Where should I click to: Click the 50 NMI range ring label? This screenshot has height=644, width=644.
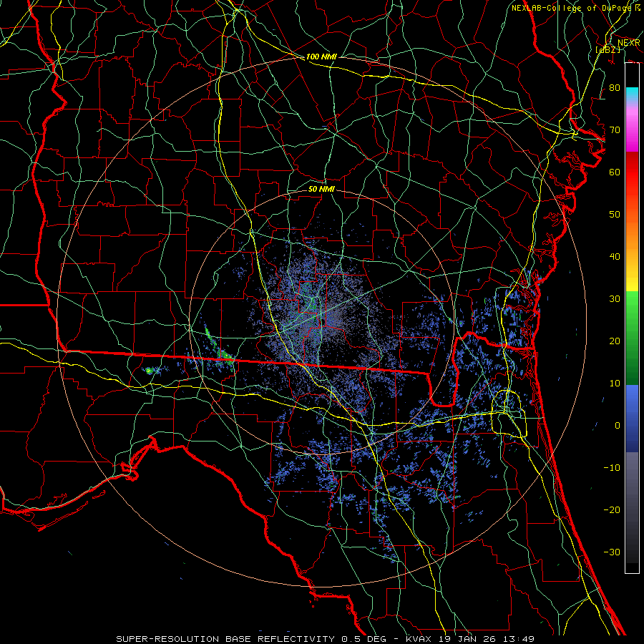click(x=321, y=189)
